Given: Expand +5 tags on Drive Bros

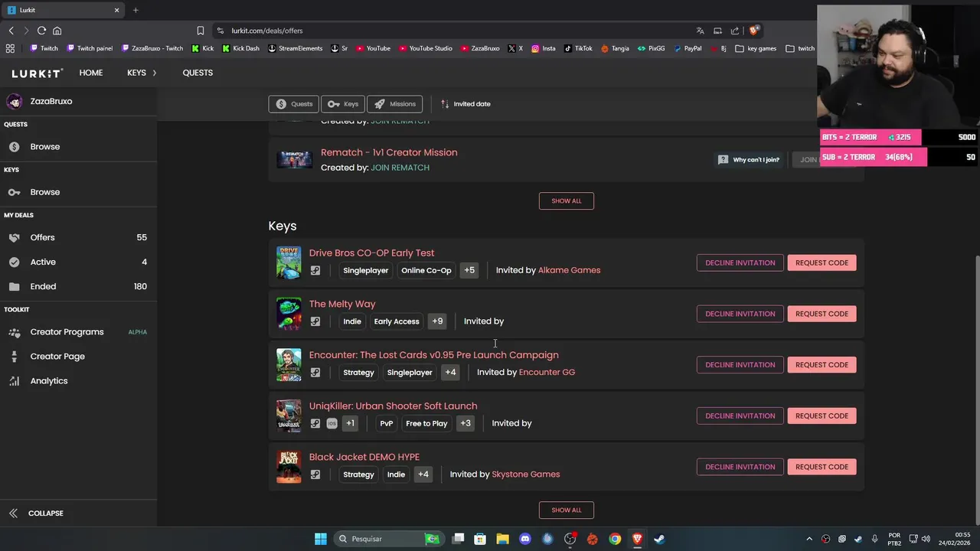Looking at the screenshot, I should [x=469, y=270].
